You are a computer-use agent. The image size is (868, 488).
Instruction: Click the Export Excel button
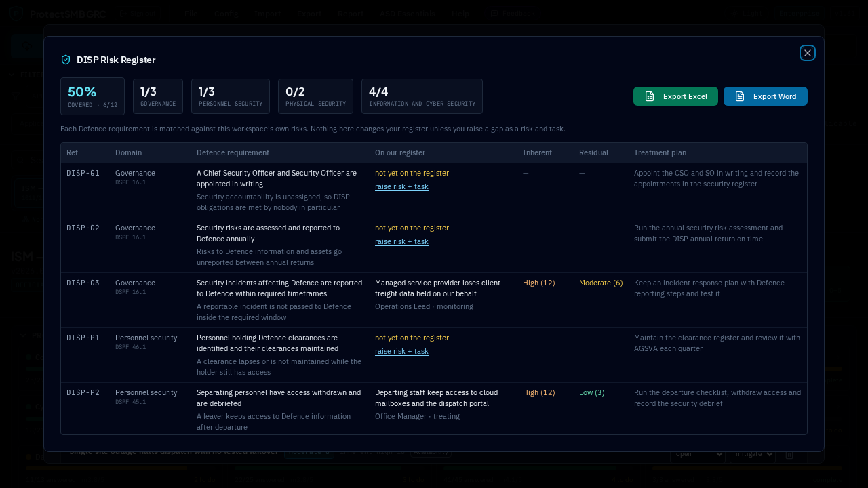pos(675,96)
